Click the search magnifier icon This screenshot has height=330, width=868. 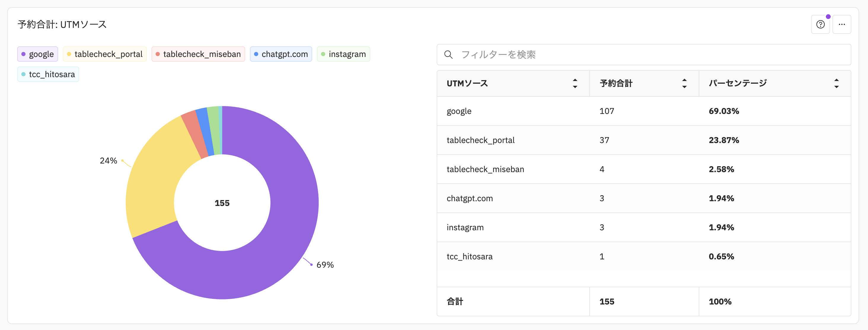448,54
